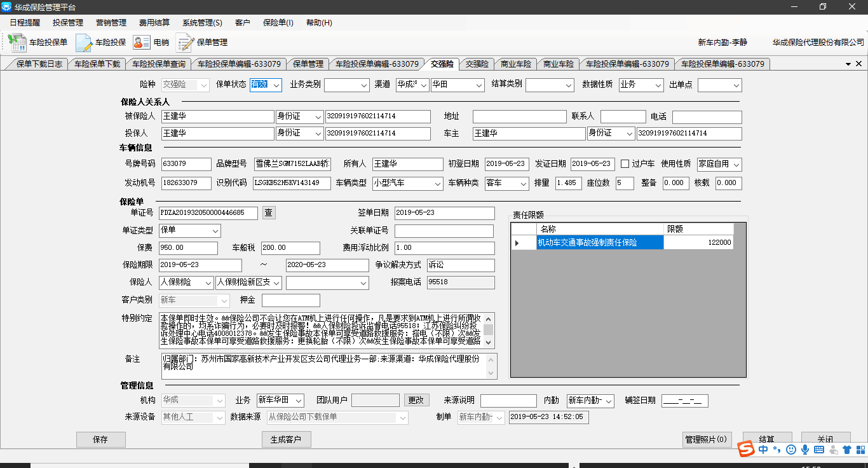Viewport: 868px width, 468px height.
Task: Open the 使用性质 dropdown showing 家庭自用
Action: click(x=736, y=164)
